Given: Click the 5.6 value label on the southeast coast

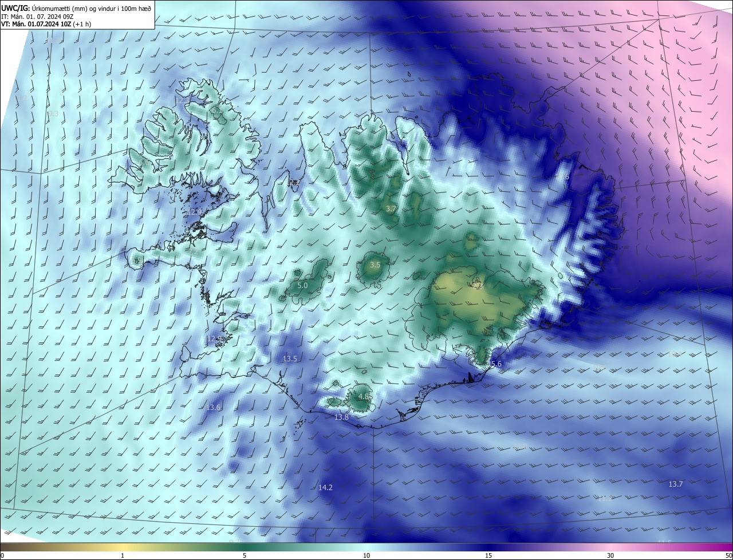Looking at the screenshot, I should click(x=496, y=364).
